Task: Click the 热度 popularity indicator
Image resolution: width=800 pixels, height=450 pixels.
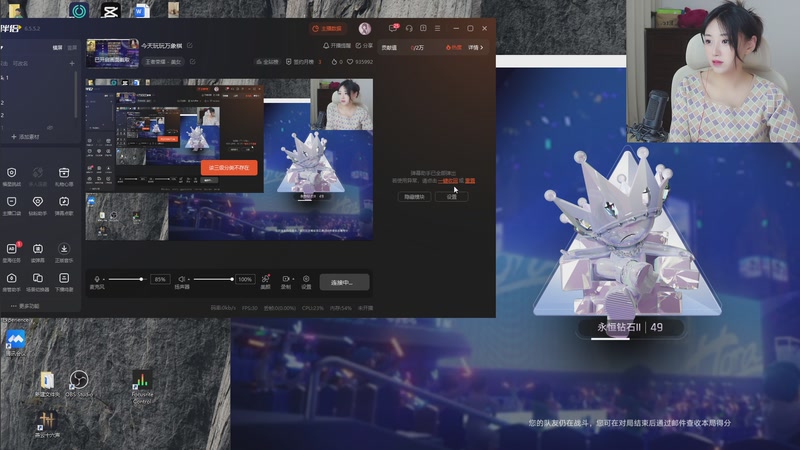Action: [454, 47]
